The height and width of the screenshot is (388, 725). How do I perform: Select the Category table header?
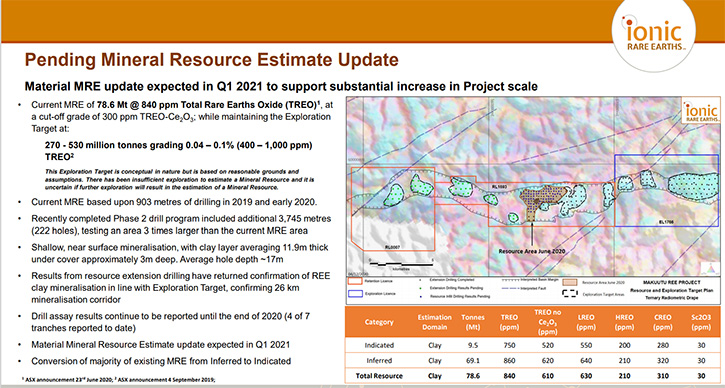click(x=379, y=322)
